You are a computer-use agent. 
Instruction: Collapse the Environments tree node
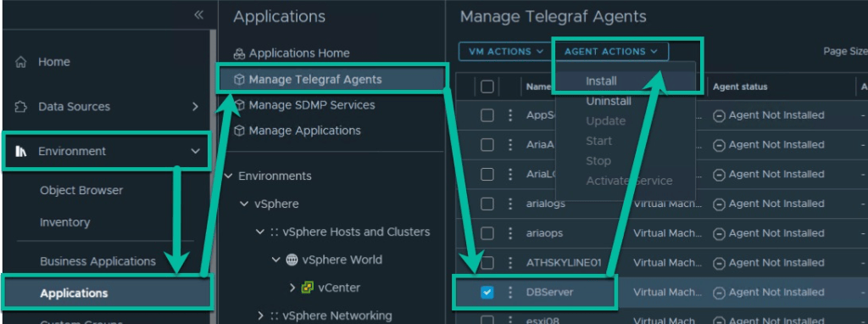click(x=229, y=176)
